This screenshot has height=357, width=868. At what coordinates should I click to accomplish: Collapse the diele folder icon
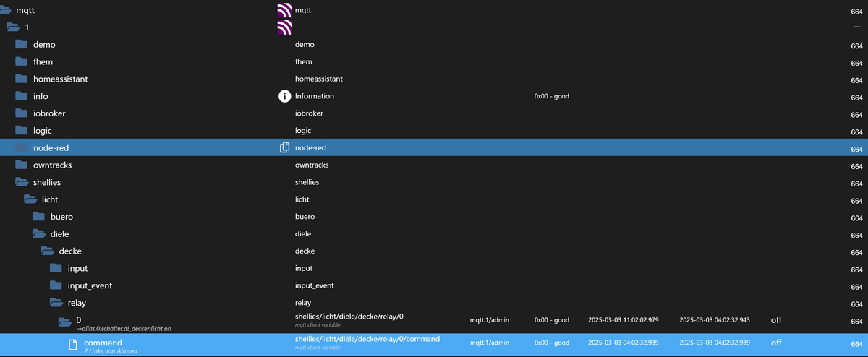pyautogui.click(x=39, y=234)
